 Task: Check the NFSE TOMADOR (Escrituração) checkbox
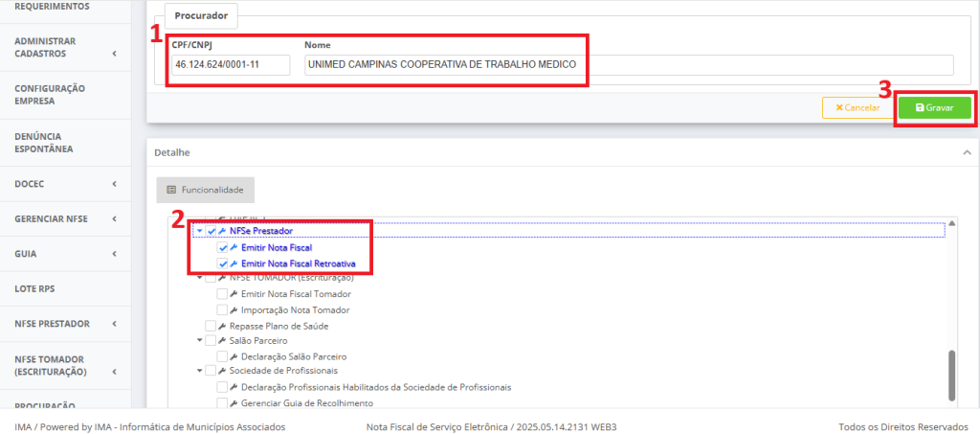[x=211, y=278]
